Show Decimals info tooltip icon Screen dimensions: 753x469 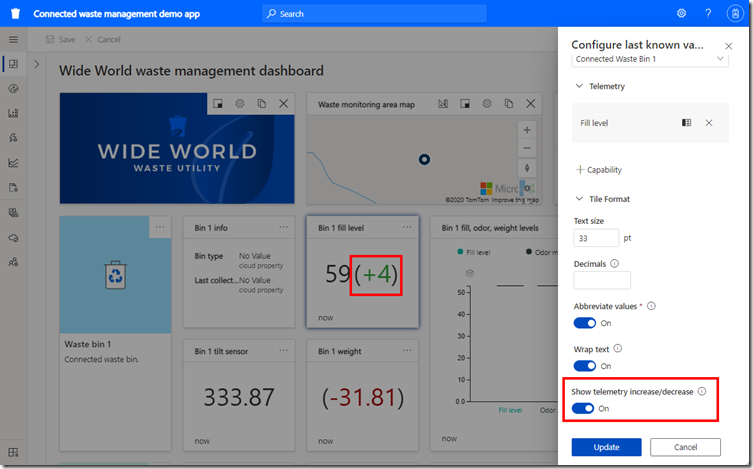614,264
